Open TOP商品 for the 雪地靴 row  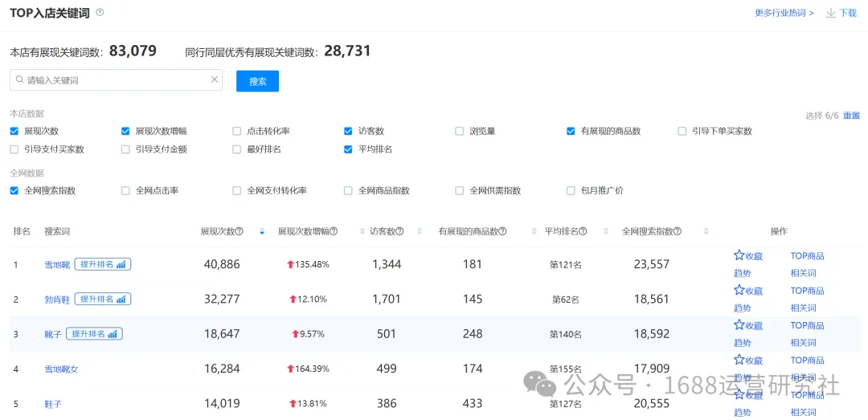coord(807,256)
